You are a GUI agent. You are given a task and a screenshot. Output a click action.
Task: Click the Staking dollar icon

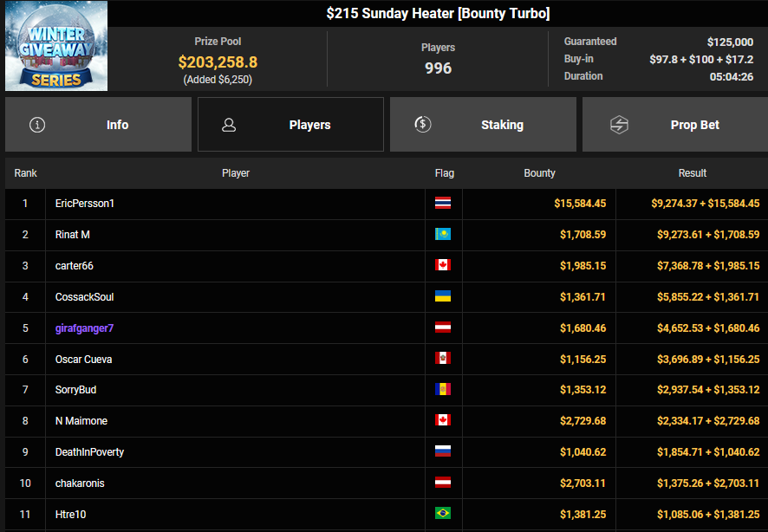[x=423, y=124]
